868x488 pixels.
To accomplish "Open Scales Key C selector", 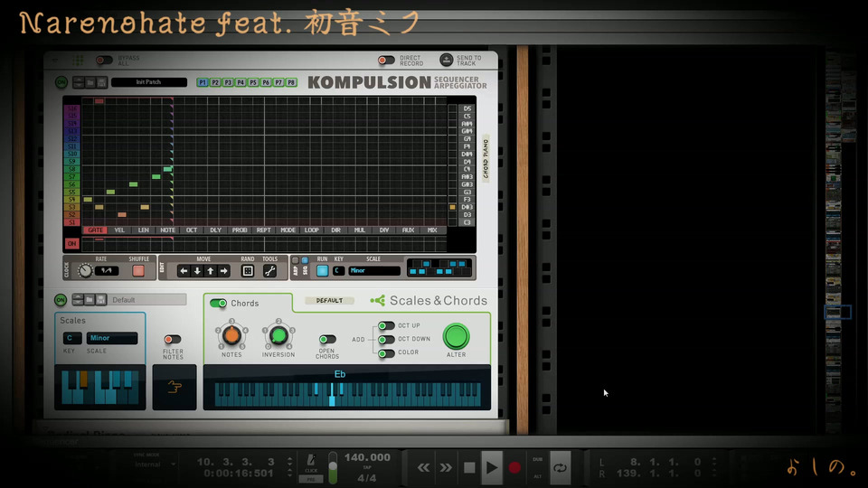I will tap(72, 338).
